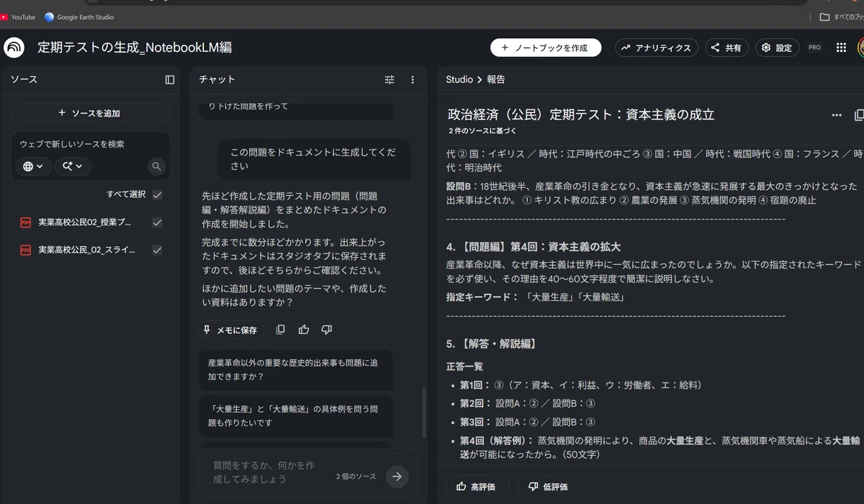Open chat three-dot options menu
This screenshot has width=864, height=504.
click(x=413, y=79)
